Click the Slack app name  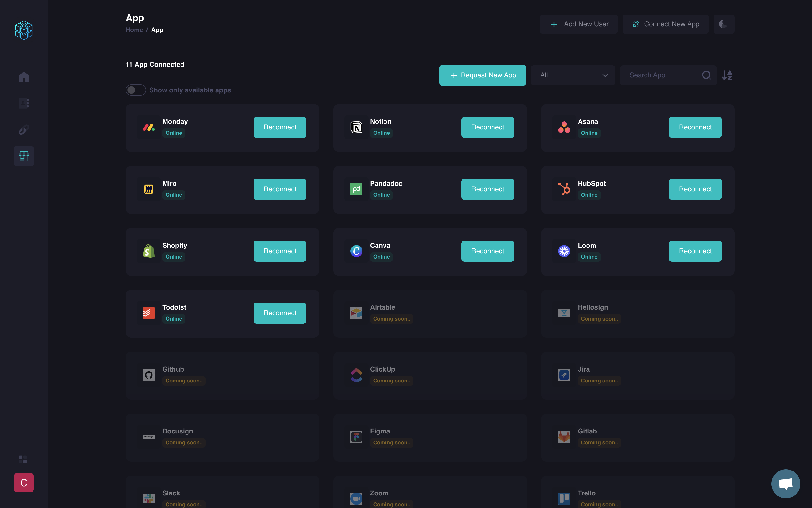pos(171,493)
